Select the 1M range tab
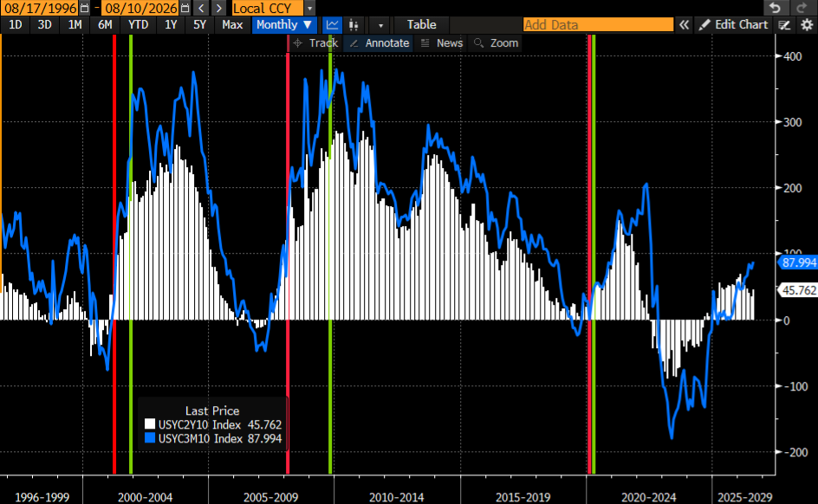The width and height of the screenshot is (818, 504). click(x=75, y=24)
